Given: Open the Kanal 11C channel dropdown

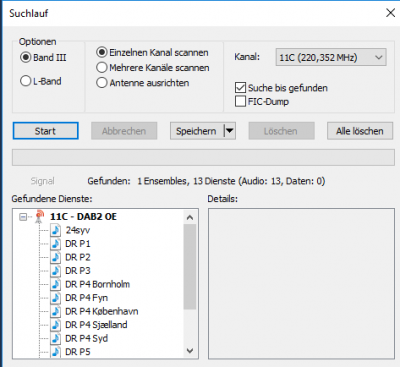Looking at the screenshot, I should [331, 57].
